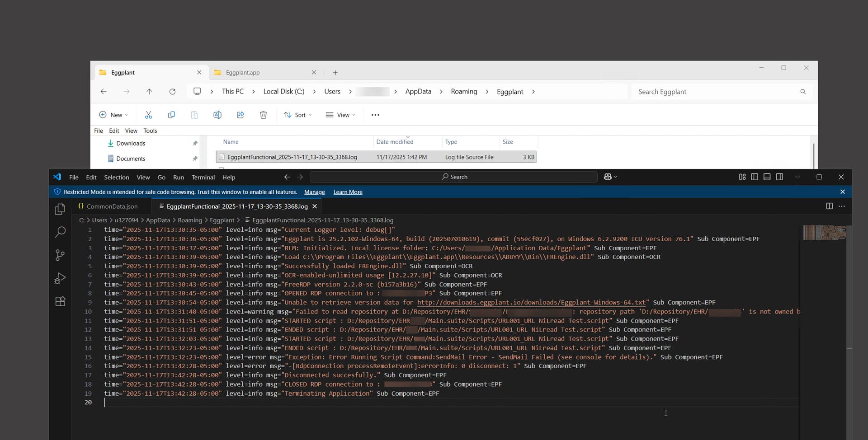868x440 pixels.
Task: Open the Extensions view icon
Action: click(60, 301)
